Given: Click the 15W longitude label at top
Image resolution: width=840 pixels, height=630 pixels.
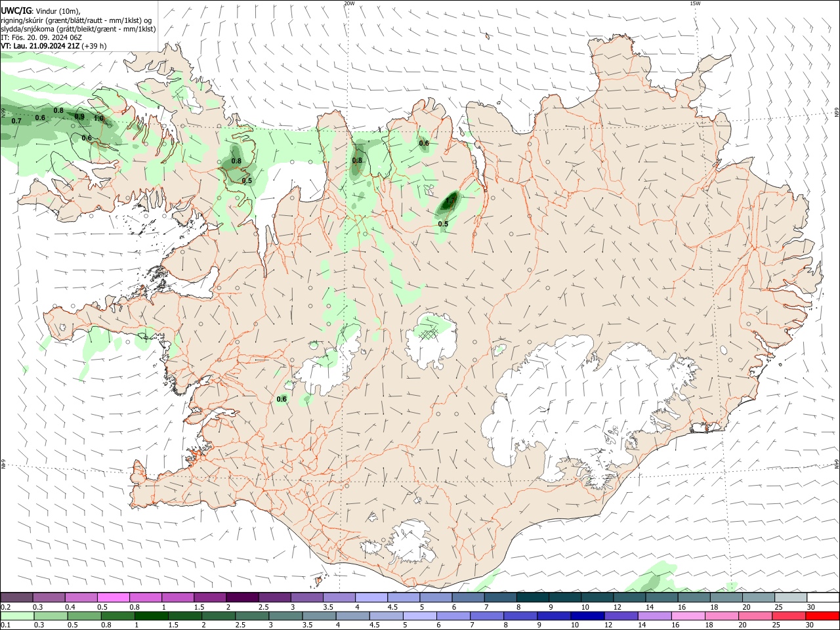Looking at the screenshot, I should tap(695, 3).
